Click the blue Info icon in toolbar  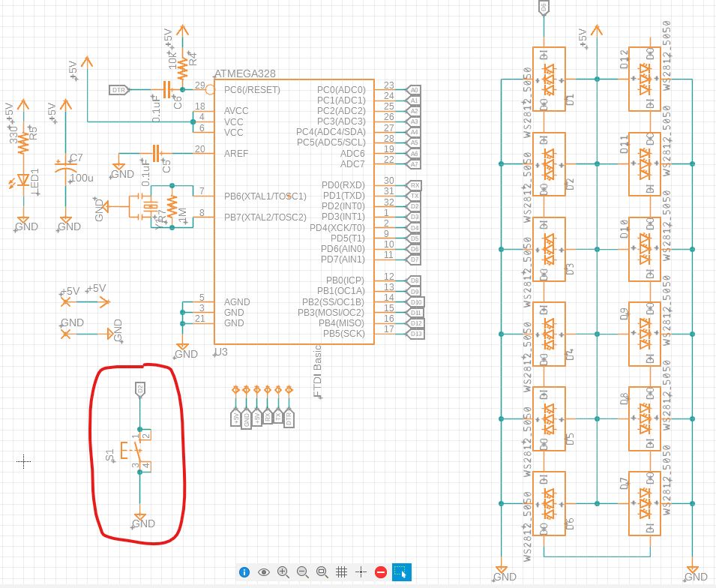[x=244, y=572]
